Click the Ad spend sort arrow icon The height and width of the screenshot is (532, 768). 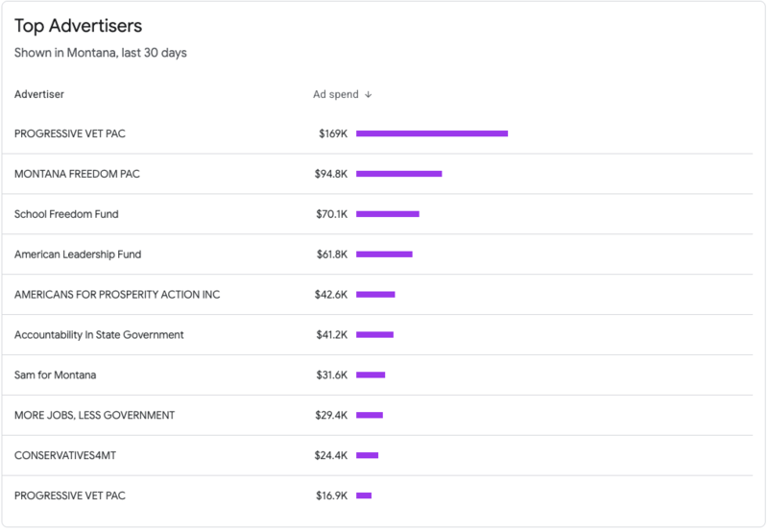pos(369,94)
